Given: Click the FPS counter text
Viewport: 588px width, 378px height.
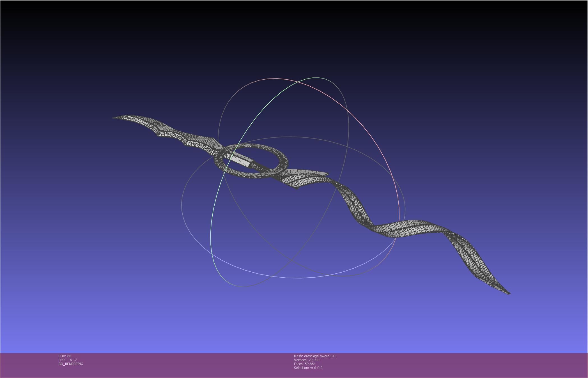Looking at the screenshot, I should coord(68,360).
